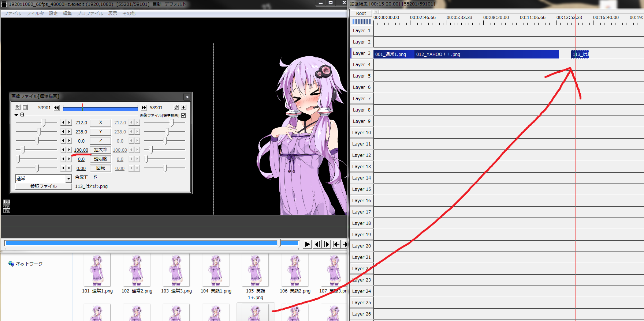This screenshot has height=321, width=644.
Task: Step forward one frame
Action: pyautogui.click(x=327, y=244)
